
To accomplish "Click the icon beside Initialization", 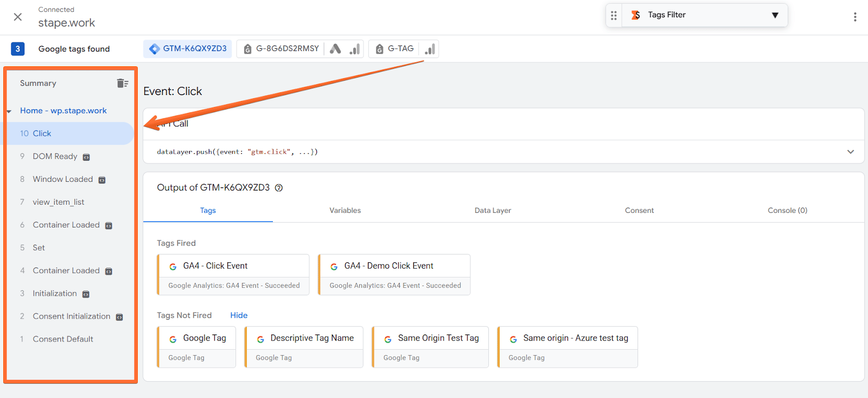I will pos(86,294).
